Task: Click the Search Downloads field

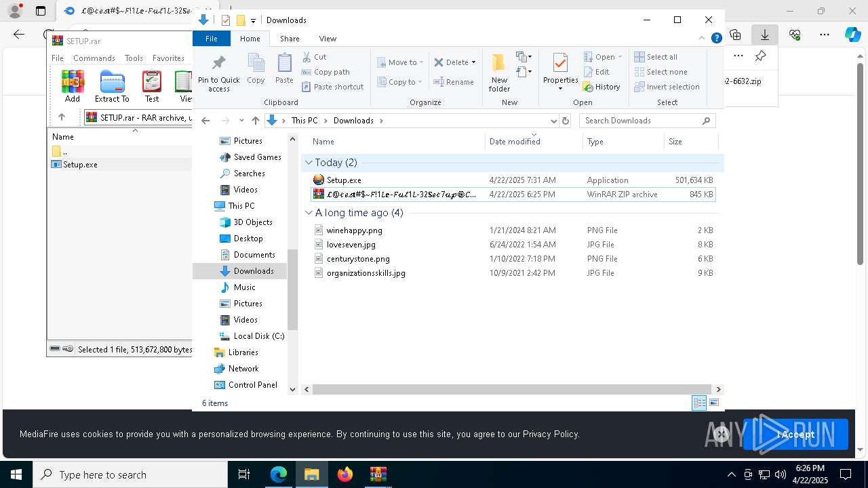Action: tap(648, 121)
